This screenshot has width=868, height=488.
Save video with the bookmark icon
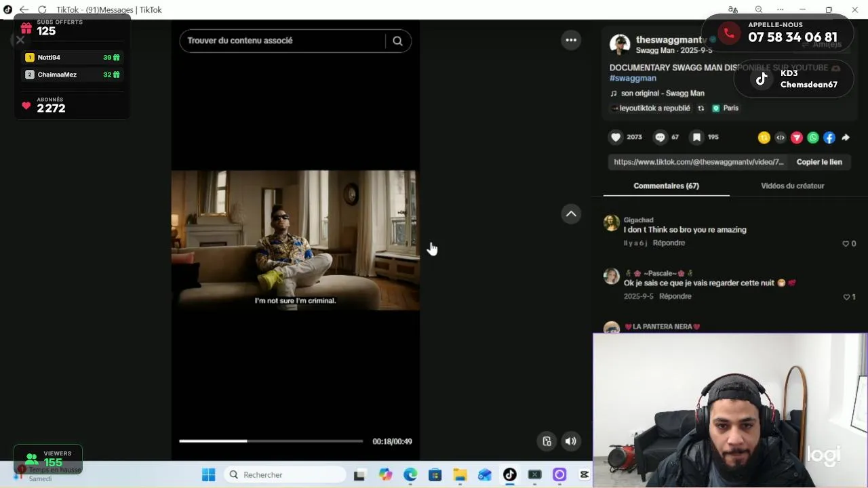click(x=696, y=137)
